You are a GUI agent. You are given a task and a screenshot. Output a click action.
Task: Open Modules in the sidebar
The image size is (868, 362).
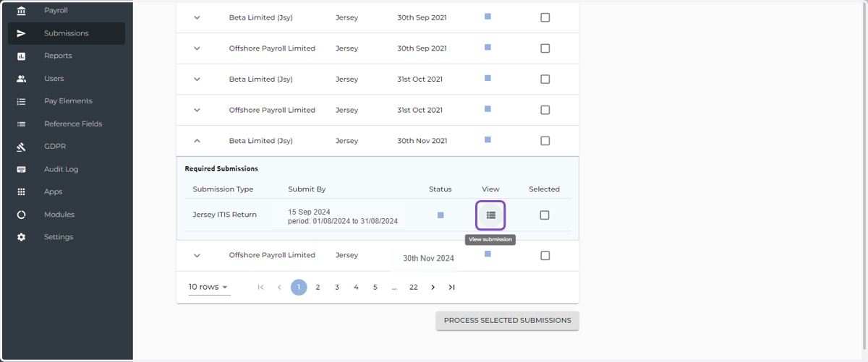tap(67, 215)
